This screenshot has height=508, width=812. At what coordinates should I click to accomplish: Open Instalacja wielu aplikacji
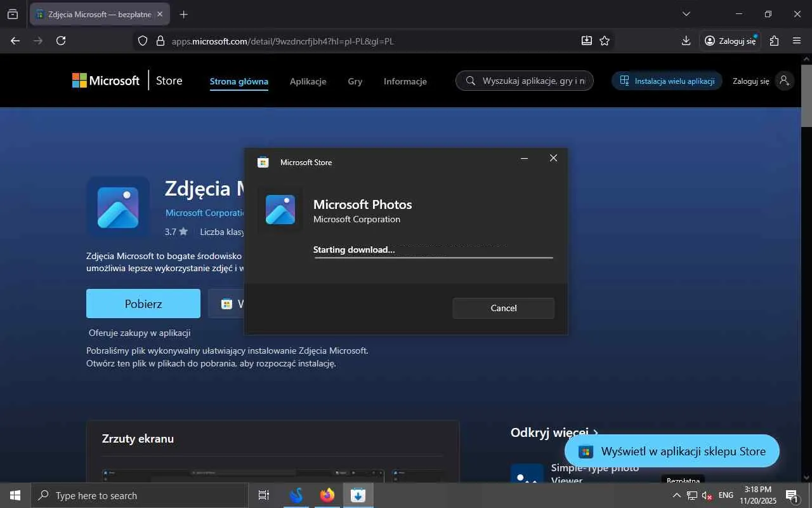[667, 81]
